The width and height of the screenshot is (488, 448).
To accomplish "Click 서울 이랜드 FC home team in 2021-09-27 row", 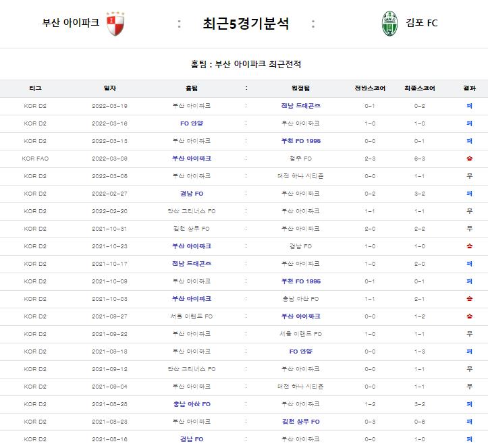I will point(192,316).
